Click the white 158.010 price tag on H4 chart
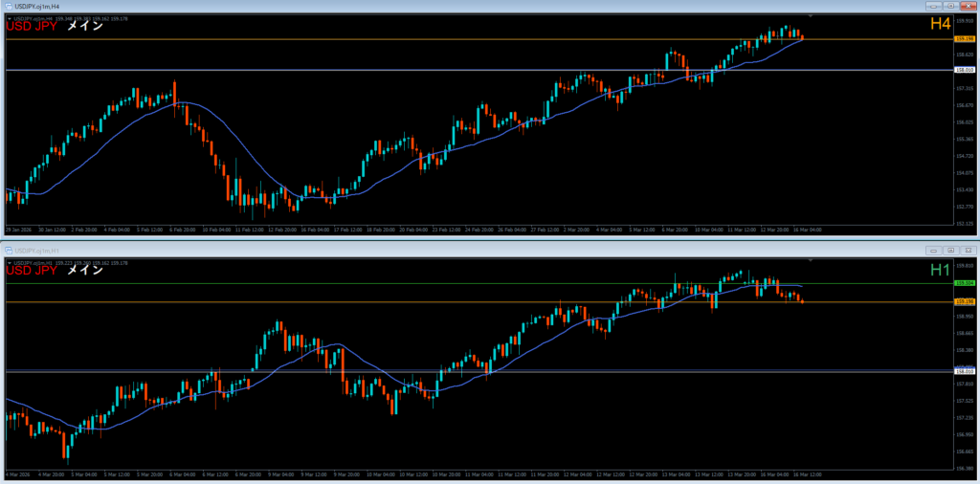Screen dimensions: 980x484 coord(964,70)
